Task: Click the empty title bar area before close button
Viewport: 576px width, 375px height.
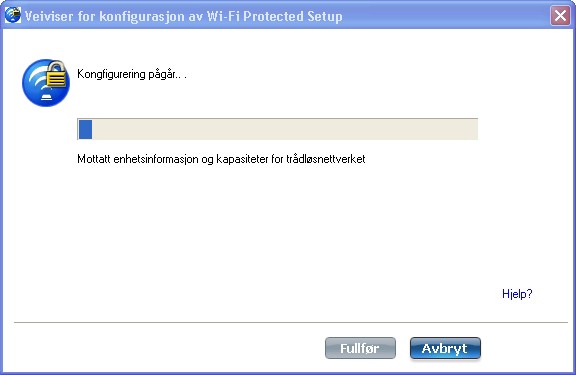Action: pyautogui.click(x=444, y=16)
